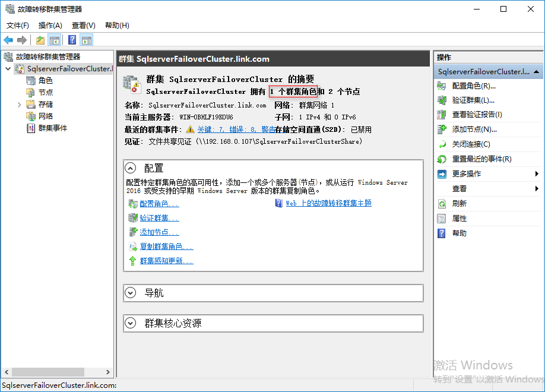Click the 存储 folder icon in tree
The height and width of the screenshot is (392, 545).
[x=31, y=105]
